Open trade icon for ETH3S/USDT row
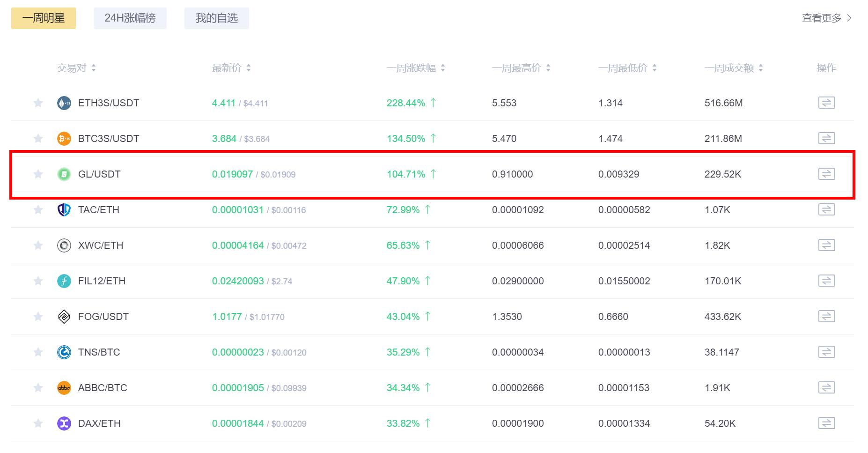 coord(826,103)
